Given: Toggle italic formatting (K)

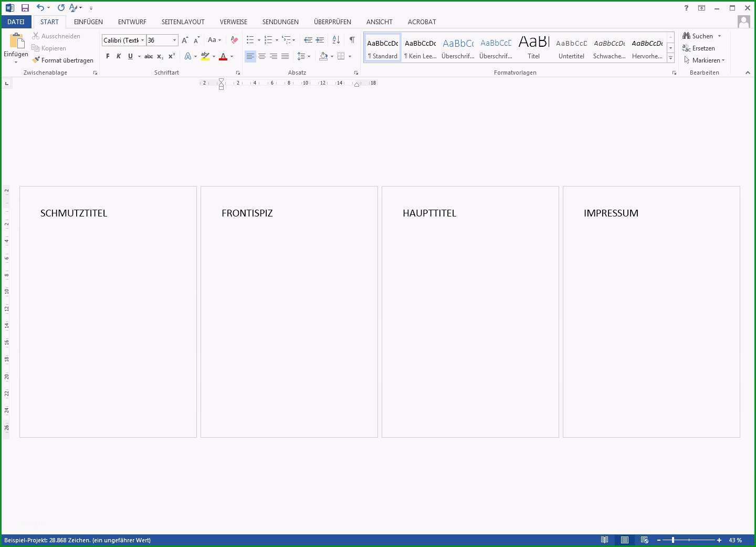Looking at the screenshot, I should coord(119,56).
